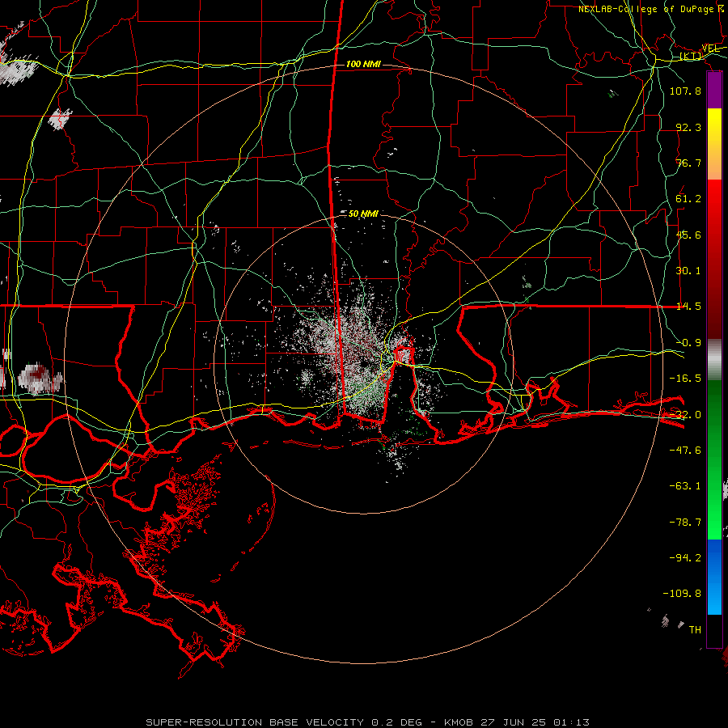Click the 45.6 velocity scale value
This screenshot has height=728, width=728.
point(688,235)
